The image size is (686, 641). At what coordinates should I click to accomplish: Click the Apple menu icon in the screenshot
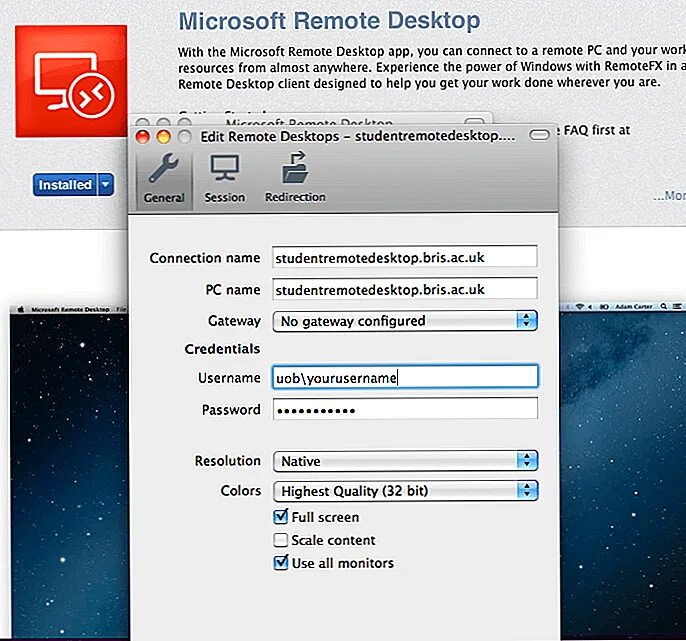(20, 309)
